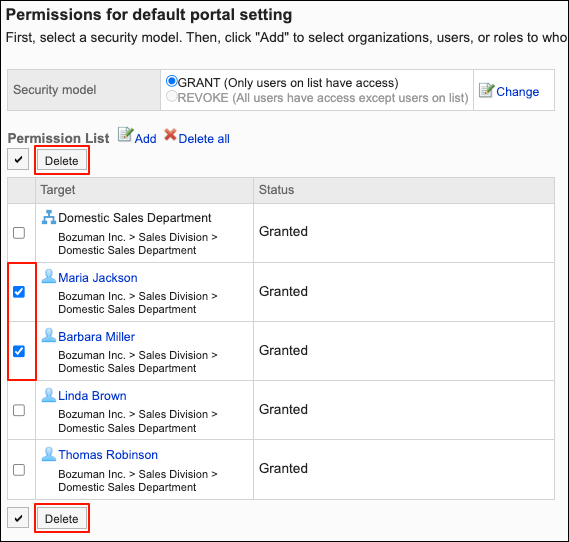
Task: Click the red X Delete all icon
Action: tap(170, 135)
